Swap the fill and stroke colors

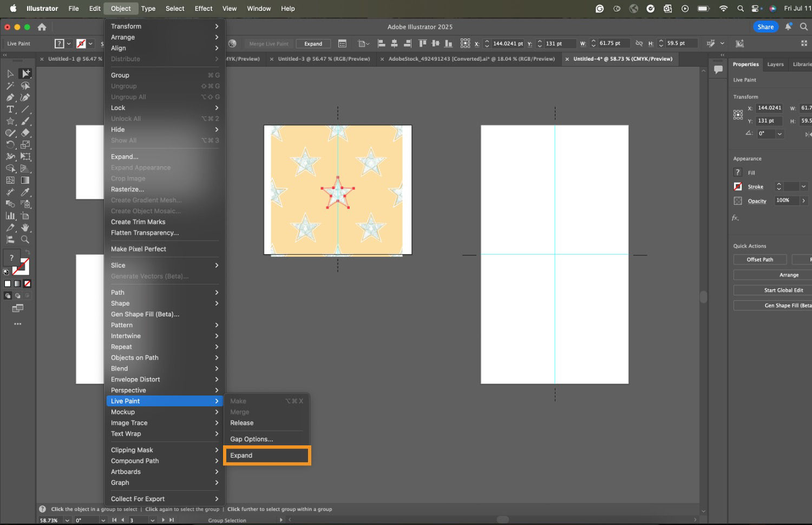27,251
